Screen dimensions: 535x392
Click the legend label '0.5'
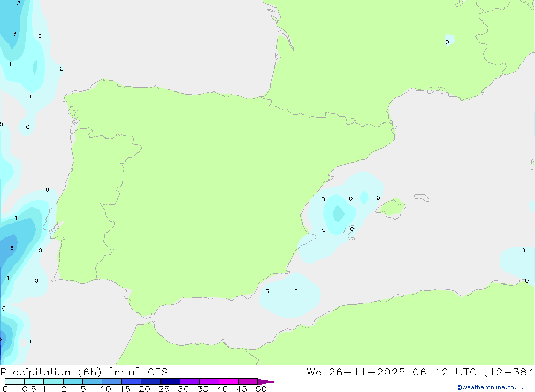pyautogui.click(x=29, y=389)
